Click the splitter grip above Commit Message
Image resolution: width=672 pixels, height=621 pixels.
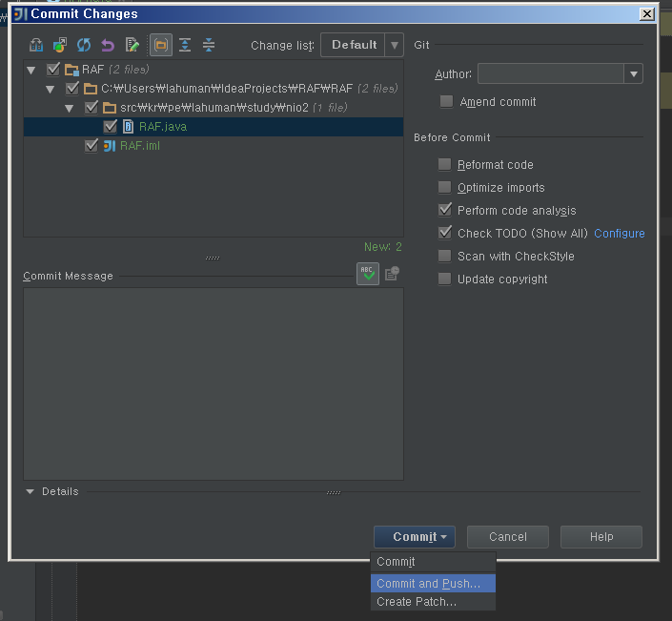click(x=213, y=258)
